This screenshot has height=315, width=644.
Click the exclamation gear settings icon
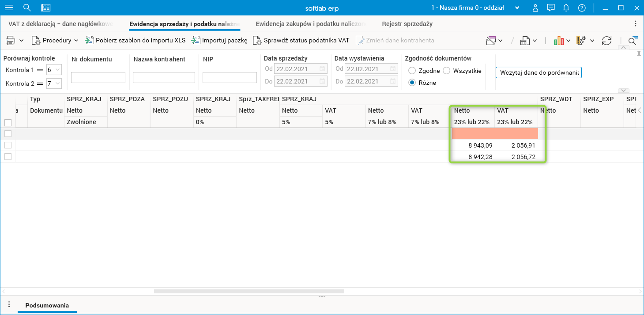(581, 41)
